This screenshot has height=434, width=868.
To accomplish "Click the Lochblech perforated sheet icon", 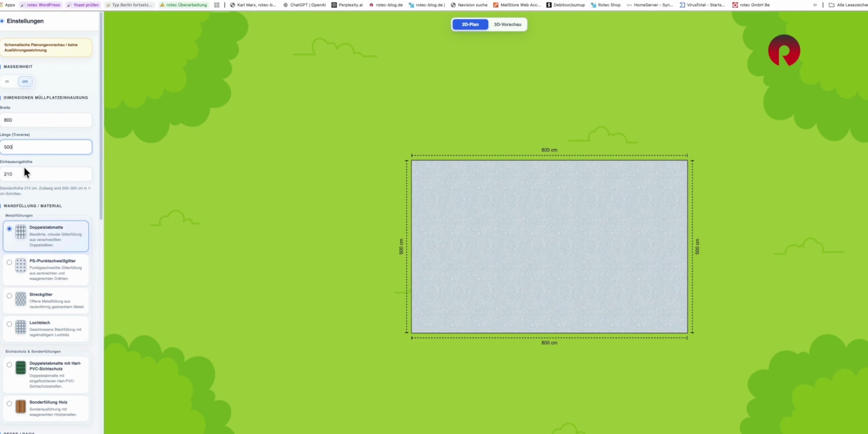I will [21, 327].
